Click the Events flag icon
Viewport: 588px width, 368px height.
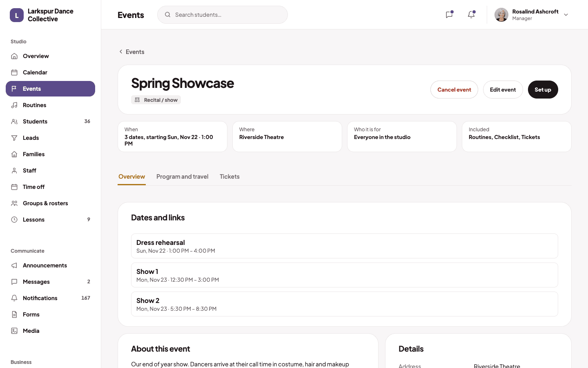[x=14, y=89]
